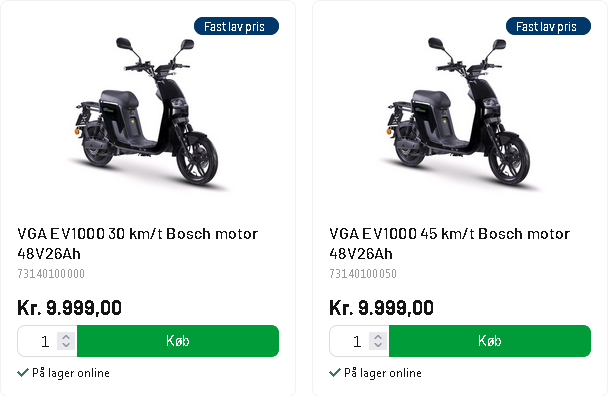Decrease quantity for EV1000 30 km/t
The width and height of the screenshot is (608, 396).
[66, 345]
